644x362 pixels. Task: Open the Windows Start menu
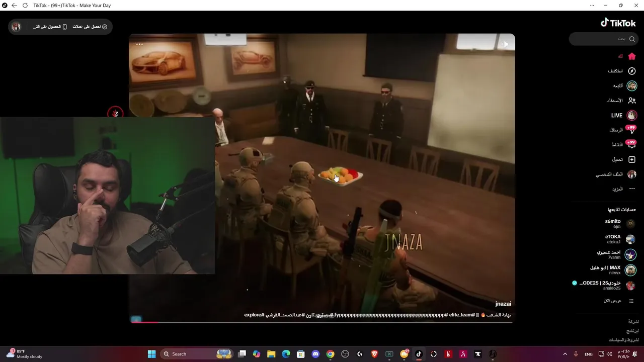[151, 354]
